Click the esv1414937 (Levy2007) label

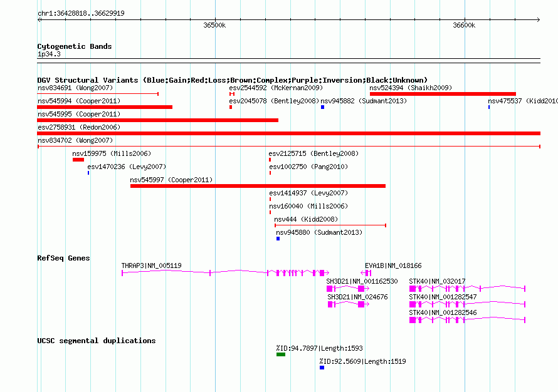308,193
